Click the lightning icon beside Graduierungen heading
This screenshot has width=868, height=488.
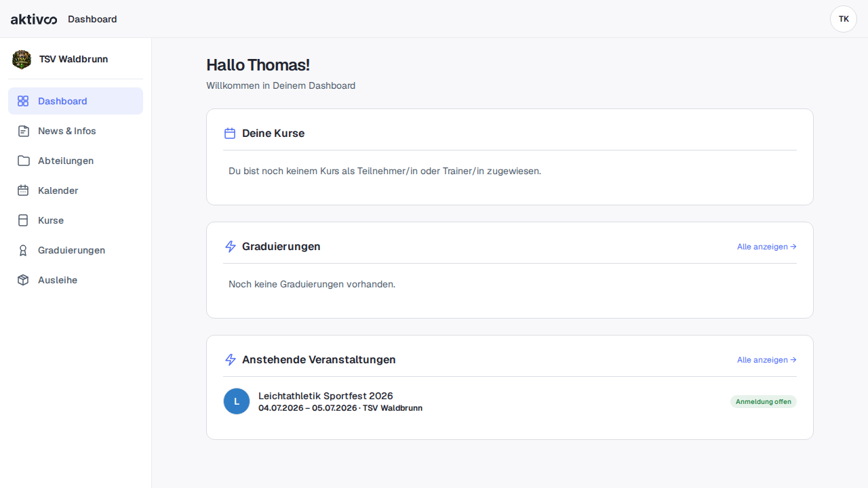point(230,247)
